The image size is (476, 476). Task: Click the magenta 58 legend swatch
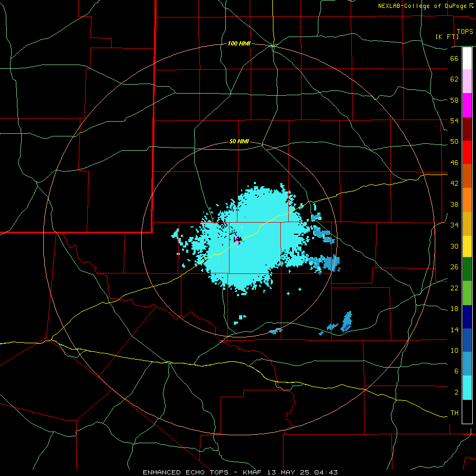pyautogui.click(x=467, y=105)
